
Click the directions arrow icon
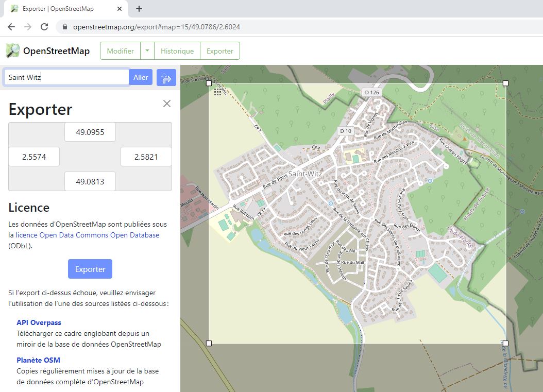point(166,78)
